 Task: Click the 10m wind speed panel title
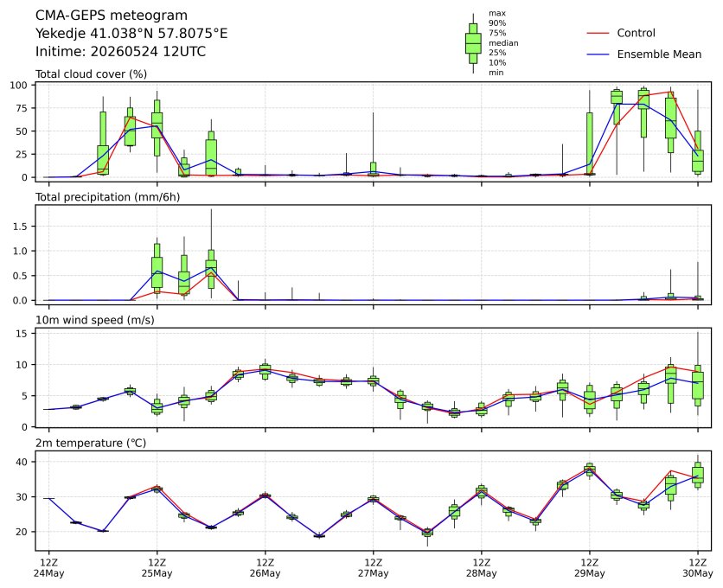95,320
